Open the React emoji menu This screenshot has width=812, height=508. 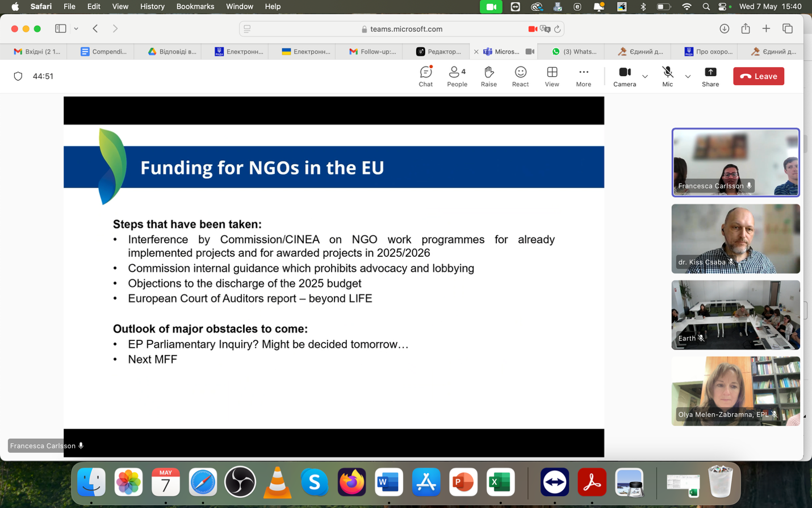click(520, 76)
